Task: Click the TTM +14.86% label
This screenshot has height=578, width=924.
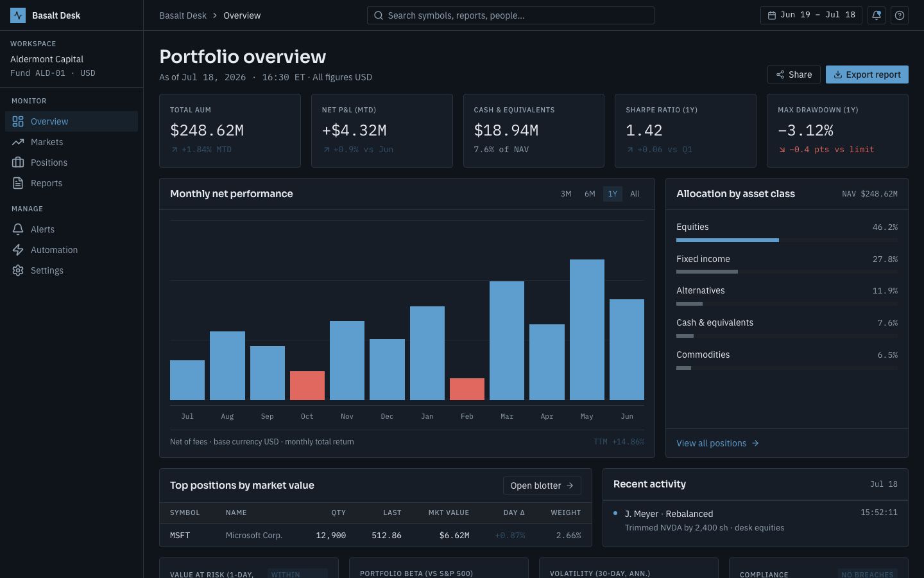Action: coord(619,442)
